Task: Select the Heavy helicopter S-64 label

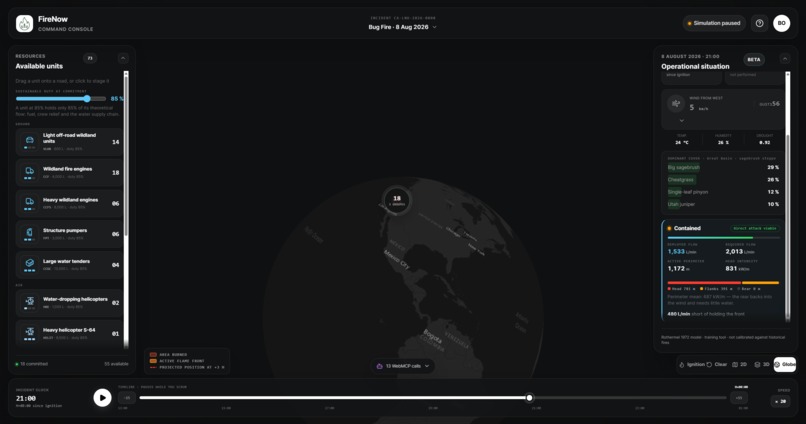Action: click(69, 330)
